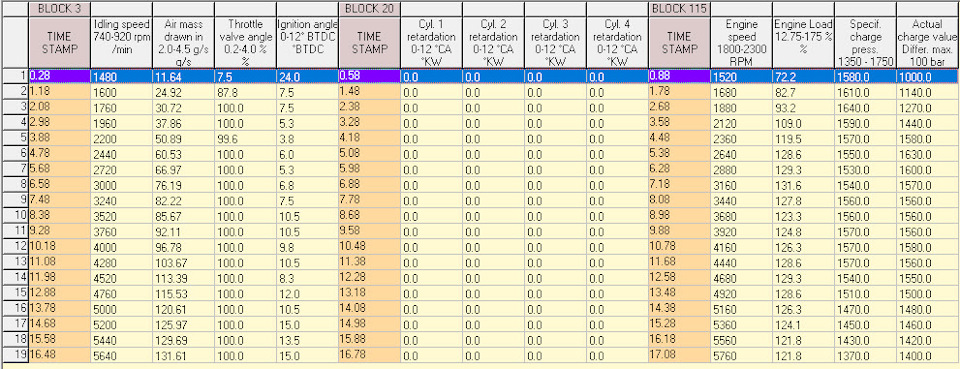
Task: Select the idling speed cell 3520
Action: pos(121,215)
